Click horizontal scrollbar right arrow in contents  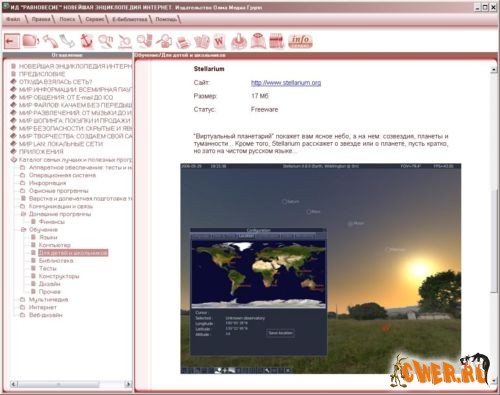pyautogui.click(x=128, y=384)
